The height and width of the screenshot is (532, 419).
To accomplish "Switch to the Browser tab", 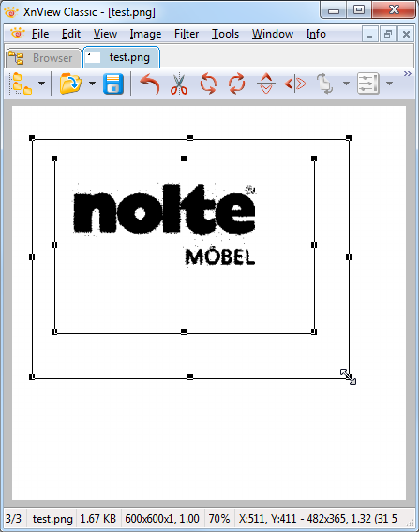I will point(43,57).
